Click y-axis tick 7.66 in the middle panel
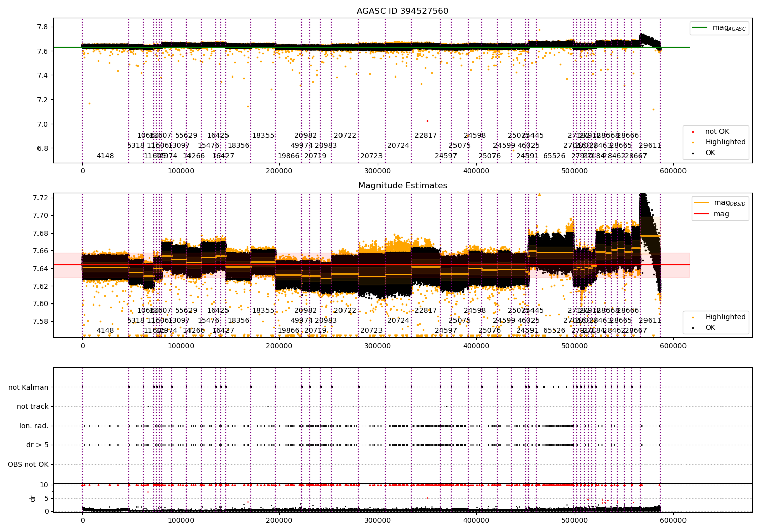The width and height of the screenshot is (760, 532). [x=41, y=251]
